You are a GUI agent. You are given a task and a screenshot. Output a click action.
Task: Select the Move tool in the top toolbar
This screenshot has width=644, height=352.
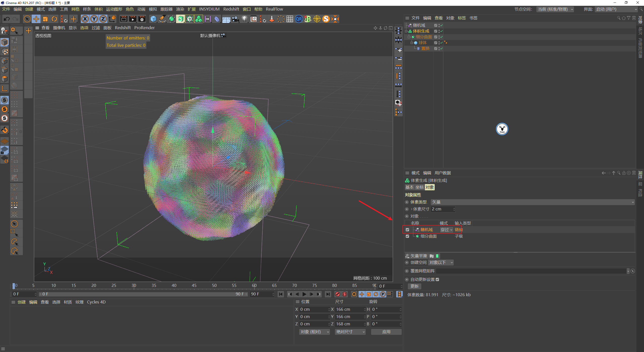pos(36,19)
